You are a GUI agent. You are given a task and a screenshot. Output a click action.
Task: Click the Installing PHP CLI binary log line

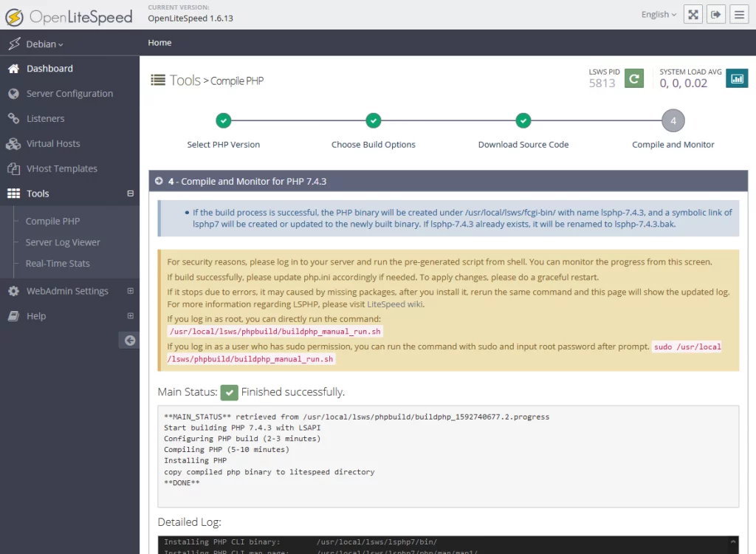300,542
